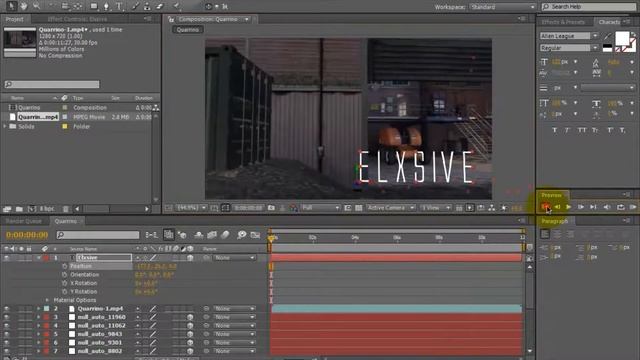This screenshot has width=640, height=360.
Task: Play the composition preview
Action: tap(569, 207)
